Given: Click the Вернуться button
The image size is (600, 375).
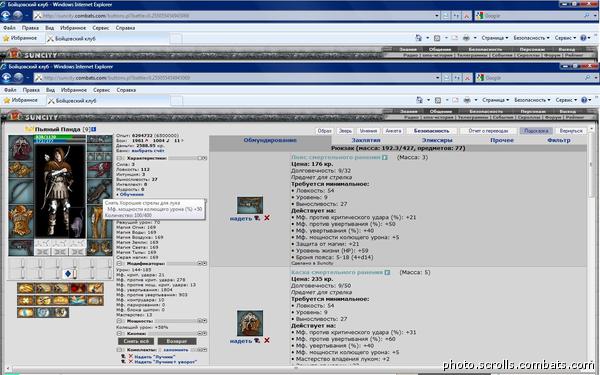Looking at the screenshot, I should pos(571,131).
